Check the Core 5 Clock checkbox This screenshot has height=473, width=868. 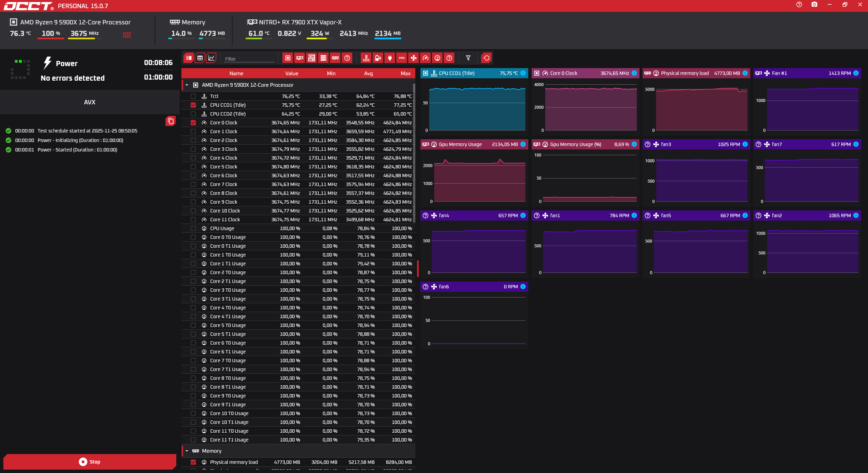click(193, 167)
